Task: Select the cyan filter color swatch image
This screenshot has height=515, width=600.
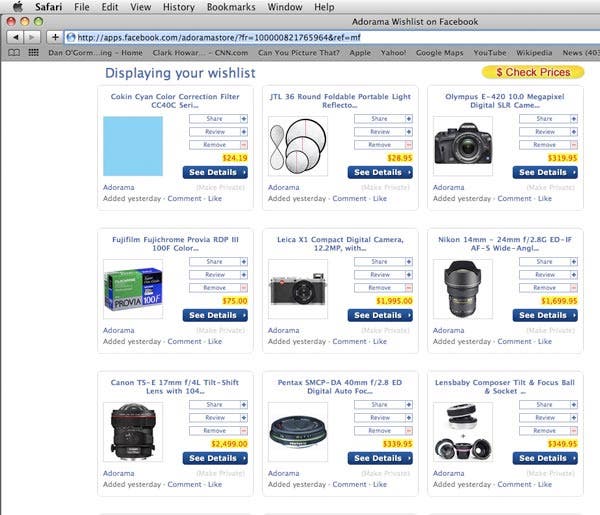Action: (x=133, y=146)
